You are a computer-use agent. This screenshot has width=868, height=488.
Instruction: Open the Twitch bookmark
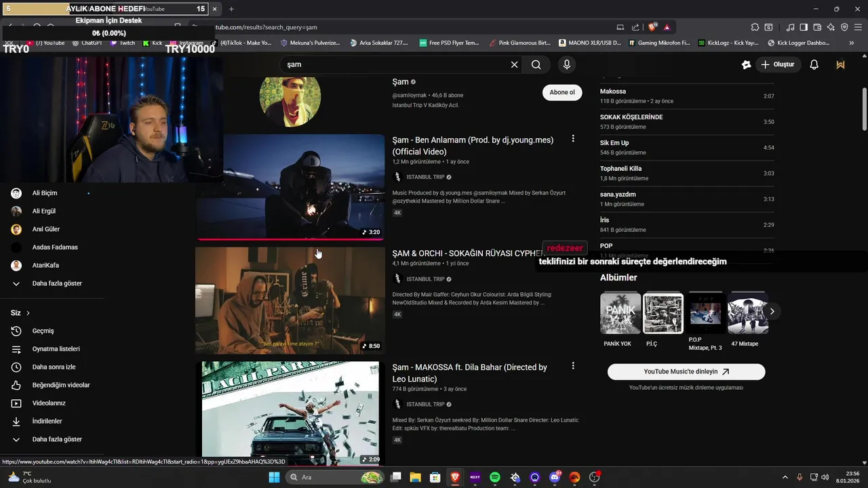pyautogui.click(x=121, y=43)
